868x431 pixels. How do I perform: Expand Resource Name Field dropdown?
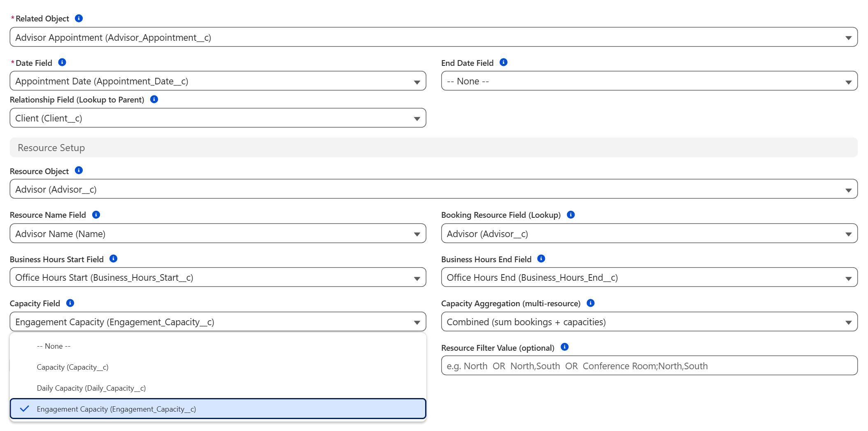(218, 233)
